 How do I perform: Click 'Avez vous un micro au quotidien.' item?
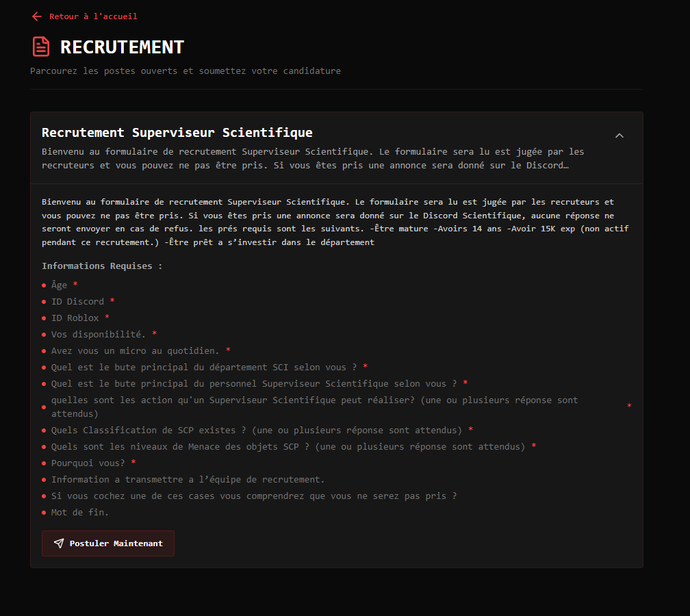coord(135,350)
